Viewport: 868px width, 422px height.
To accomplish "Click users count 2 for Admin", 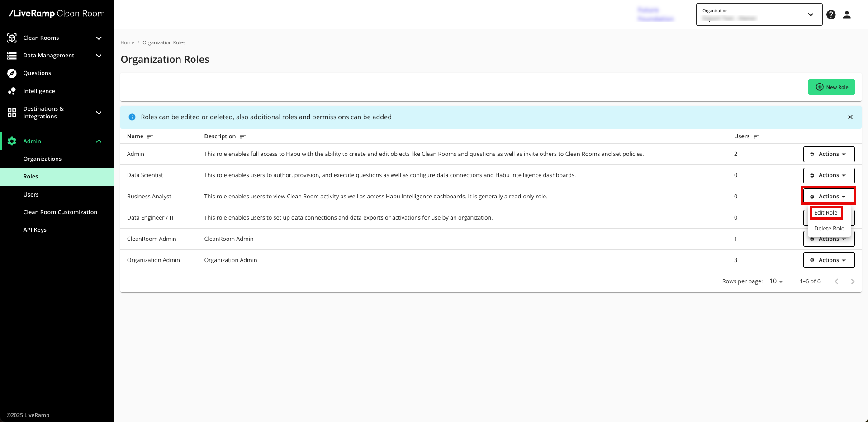I will (735, 154).
